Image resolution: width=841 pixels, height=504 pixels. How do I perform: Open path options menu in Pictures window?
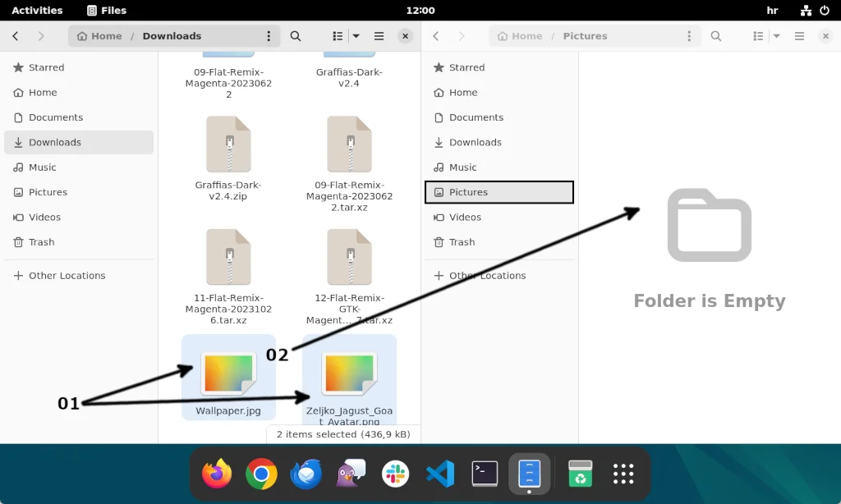pyautogui.click(x=689, y=36)
